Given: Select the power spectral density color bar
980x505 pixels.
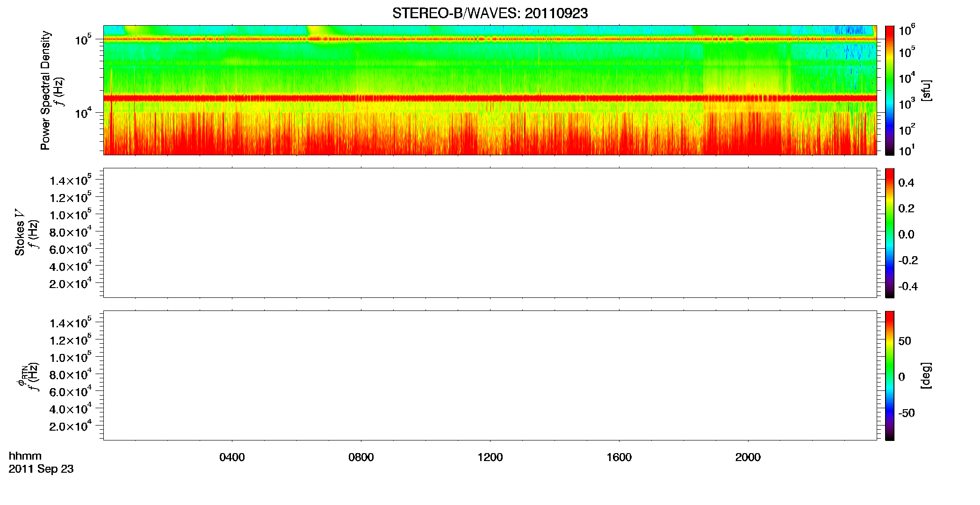Looking at the screenshot, I should pos(890,90).
